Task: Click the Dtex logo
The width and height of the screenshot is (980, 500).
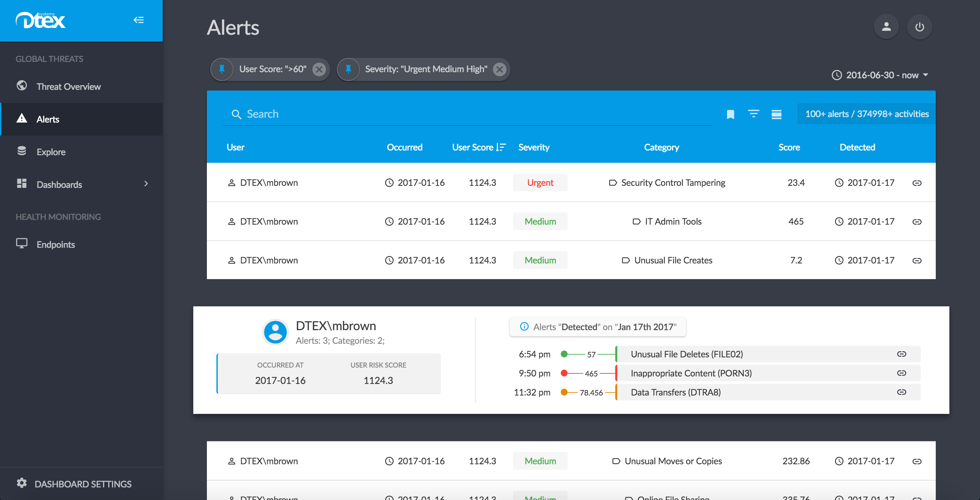Action: point(40,20)
